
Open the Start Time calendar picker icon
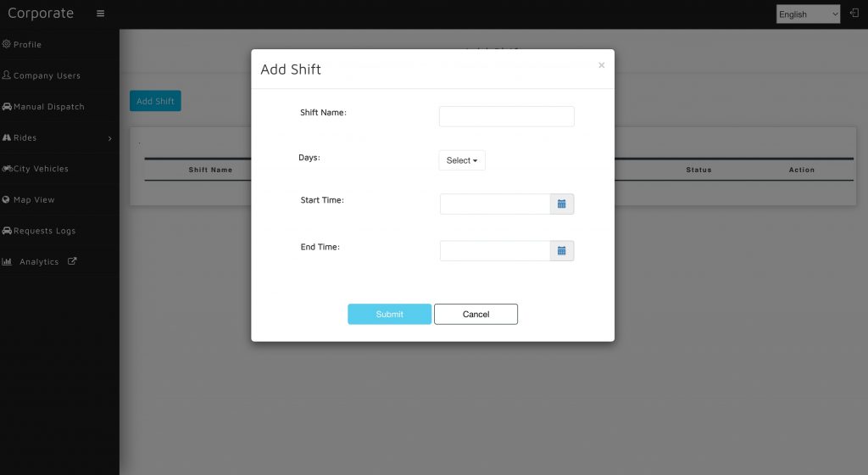click(x=561, y=204)
